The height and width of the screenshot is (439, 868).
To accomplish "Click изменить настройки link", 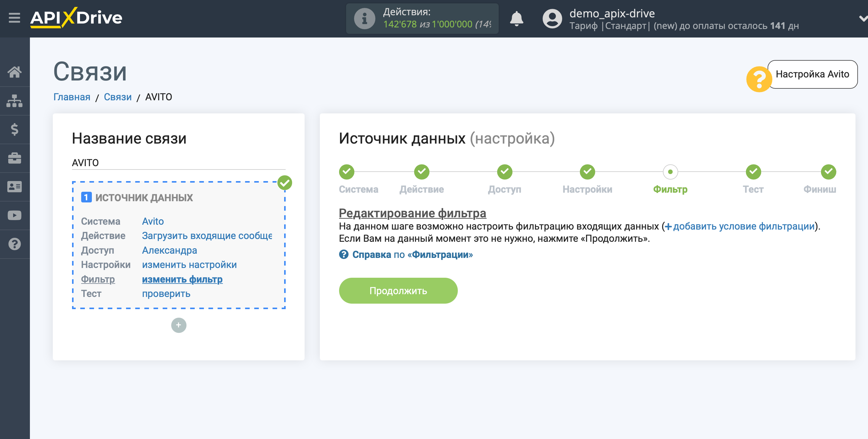I will pyautogui.click(x=189, y=265).
